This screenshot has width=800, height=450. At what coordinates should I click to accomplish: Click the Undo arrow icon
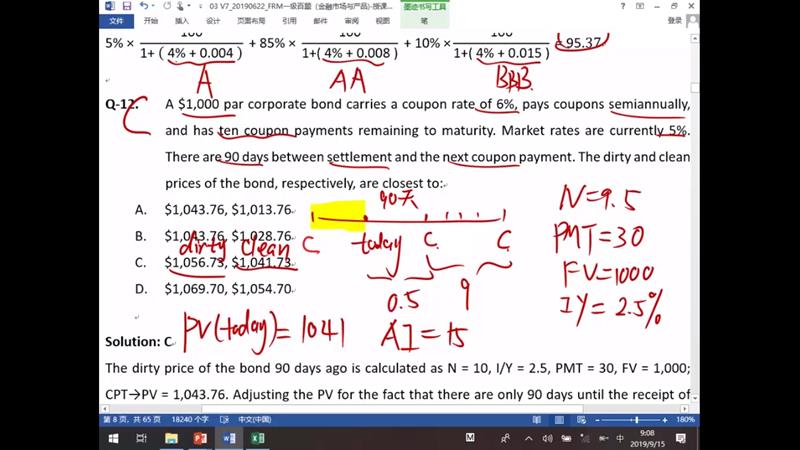pos(143,6)
